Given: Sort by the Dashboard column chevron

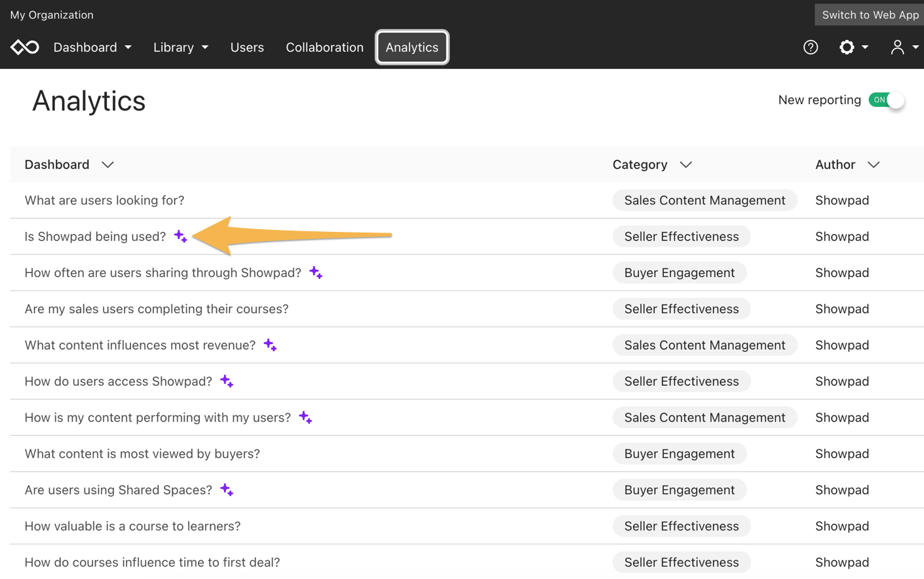Looking at the screenshot, I should point(108,164).
